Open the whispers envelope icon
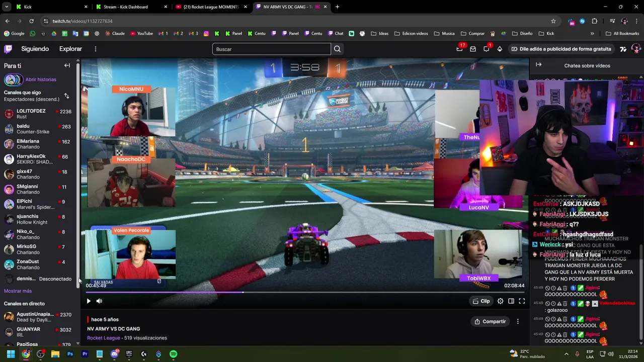 click(x=473, y=49)
